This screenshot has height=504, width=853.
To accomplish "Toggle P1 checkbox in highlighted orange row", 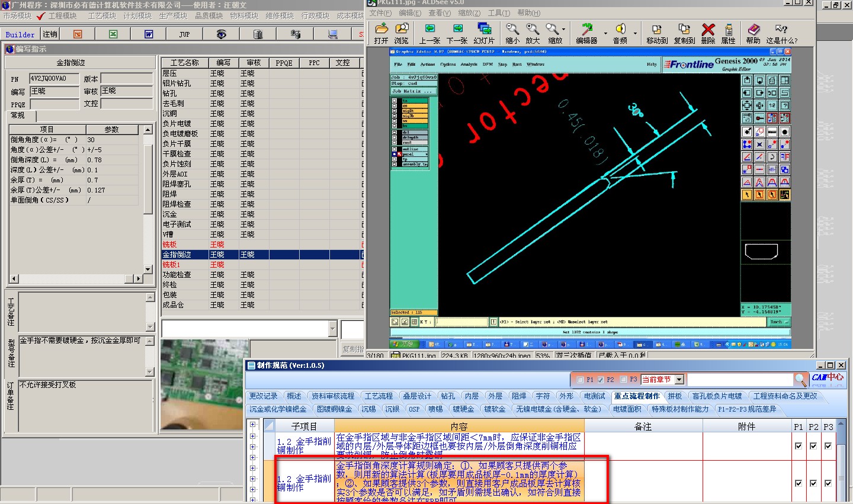I will 798,483.
